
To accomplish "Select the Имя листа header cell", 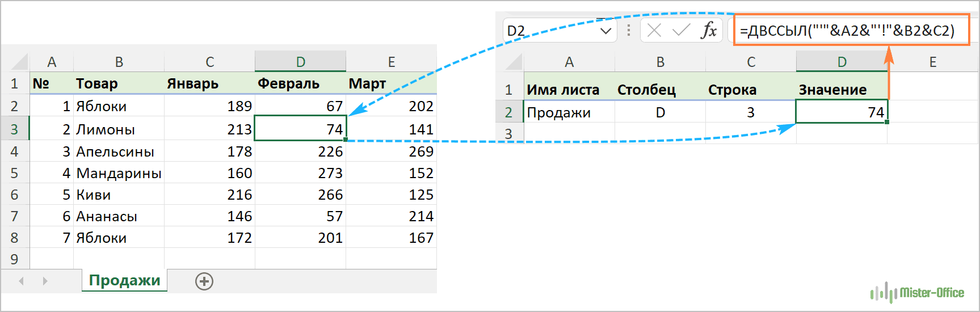I will coord(569,90).
